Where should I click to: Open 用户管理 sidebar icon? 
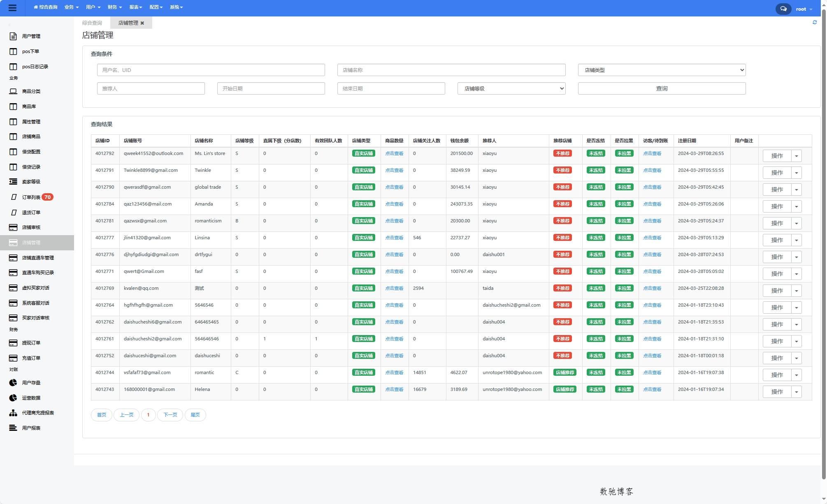click(13, 36)
